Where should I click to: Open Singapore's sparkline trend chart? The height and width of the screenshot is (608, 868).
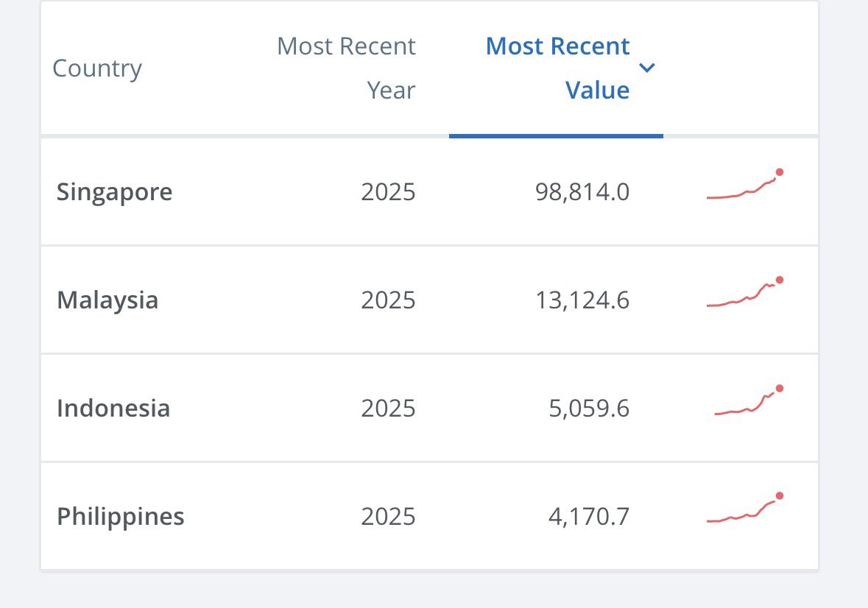pyautogui.click(x=745, y=184)
